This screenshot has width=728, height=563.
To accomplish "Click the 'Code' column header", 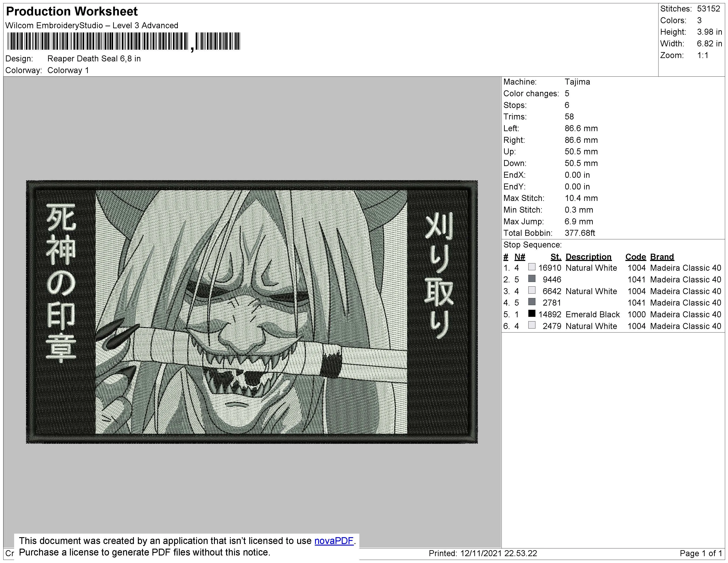I will point(635,257).
